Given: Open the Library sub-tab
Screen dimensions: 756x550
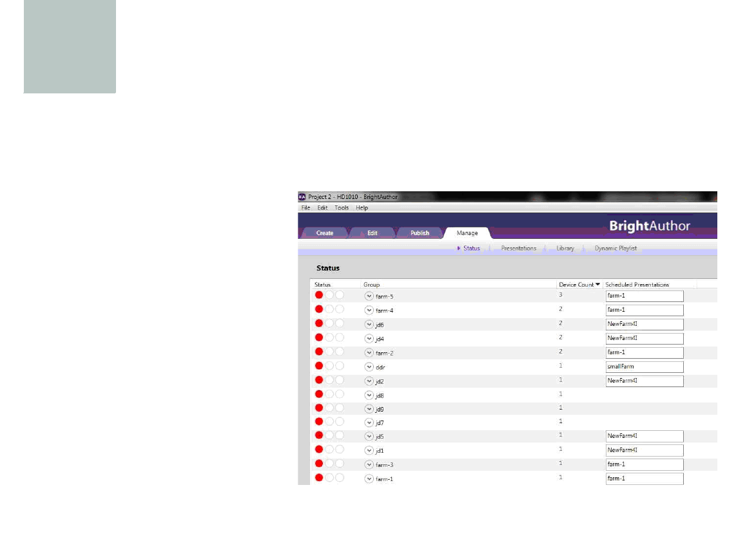Looking at the screenshot, I should point(565,249).
